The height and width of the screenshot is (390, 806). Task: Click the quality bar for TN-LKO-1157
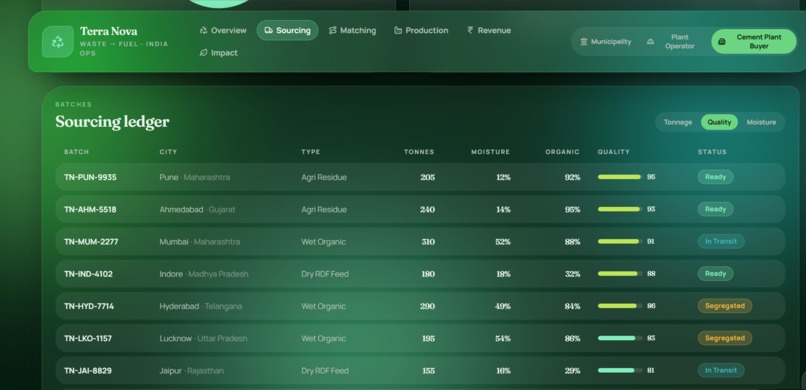click(x=619, y=338)
